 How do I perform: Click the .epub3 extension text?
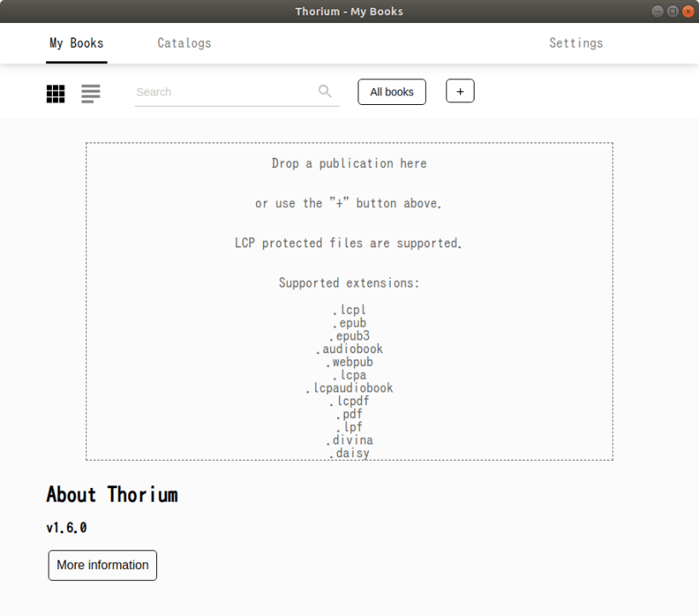click(350, 335)
